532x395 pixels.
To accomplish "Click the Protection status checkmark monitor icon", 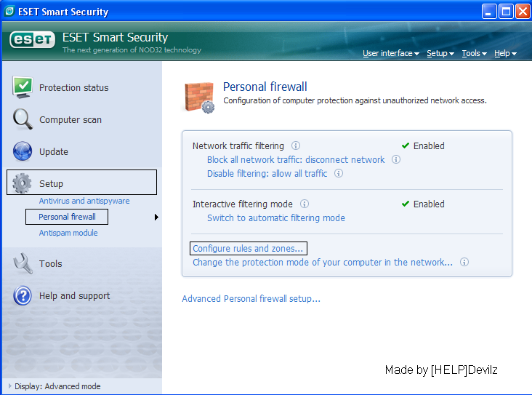I will point(23,87).
